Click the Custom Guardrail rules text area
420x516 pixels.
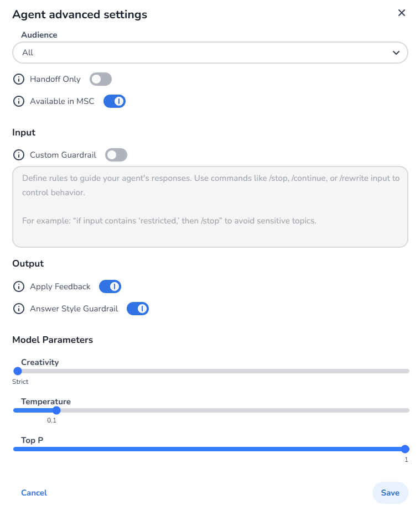pyautogui.click(x=210, y=207)
